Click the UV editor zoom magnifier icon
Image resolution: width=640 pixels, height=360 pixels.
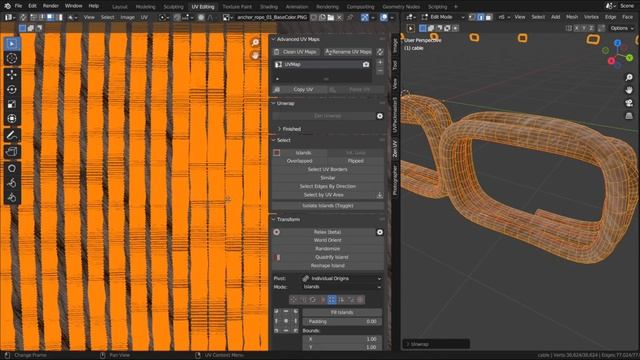click(255, 42)
